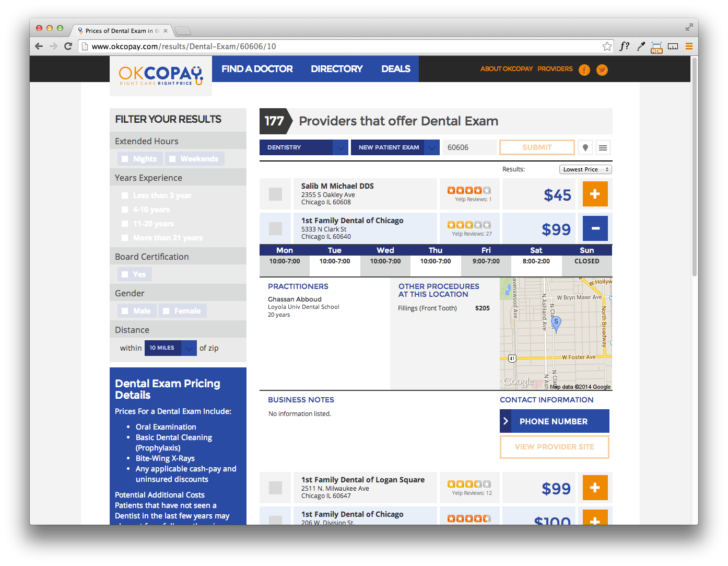Open Salib M Michael DDS provider name
Viewport: 728px width, 566px height.
pyautogui.click(x=337, y=186)
